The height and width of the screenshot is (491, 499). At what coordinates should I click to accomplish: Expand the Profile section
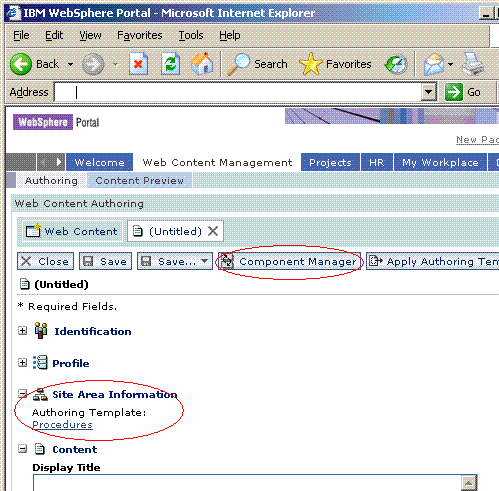(22, 363)
